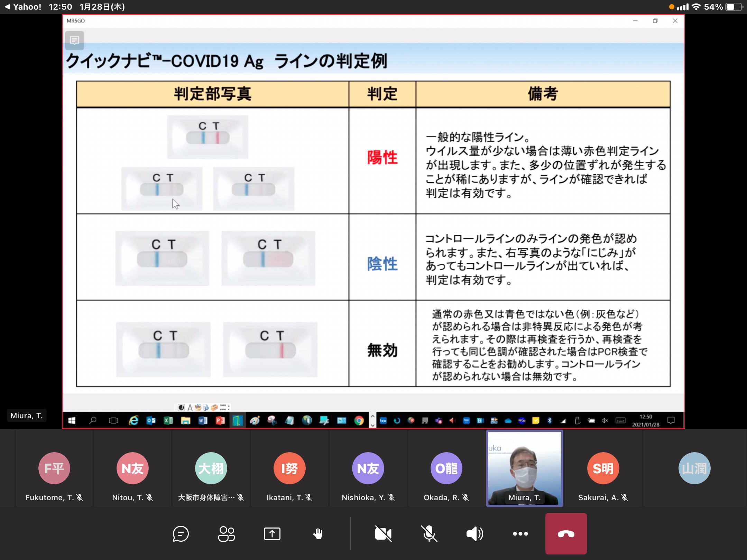Open the Windows Start menu

[72, 421]
